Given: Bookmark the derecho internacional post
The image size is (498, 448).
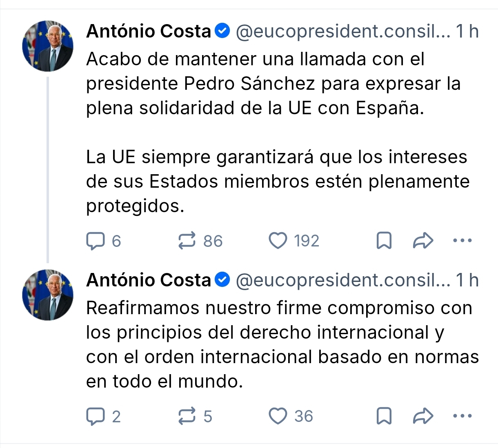Looking at the screenshot, I should (x=384, y=416).
